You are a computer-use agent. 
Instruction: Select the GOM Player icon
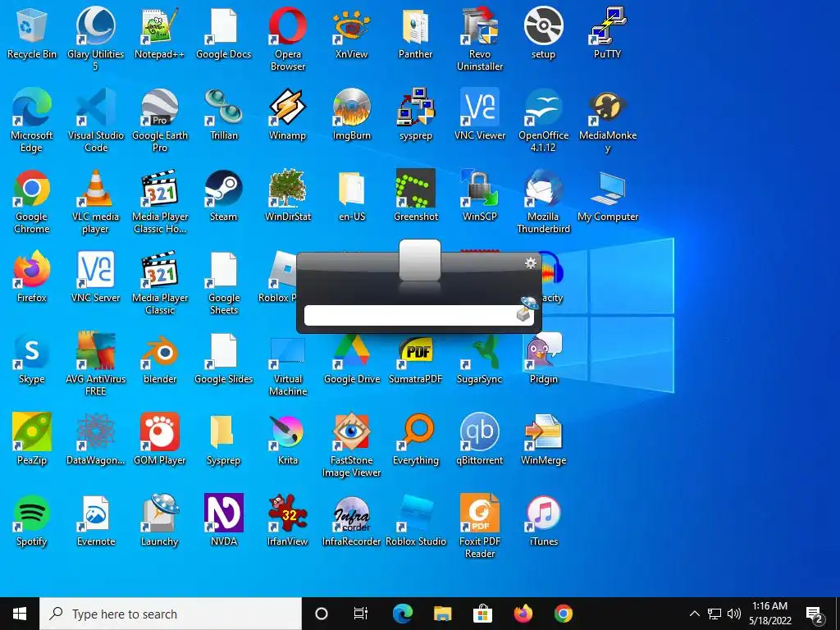pyautogui.click(x=160, y=440)
